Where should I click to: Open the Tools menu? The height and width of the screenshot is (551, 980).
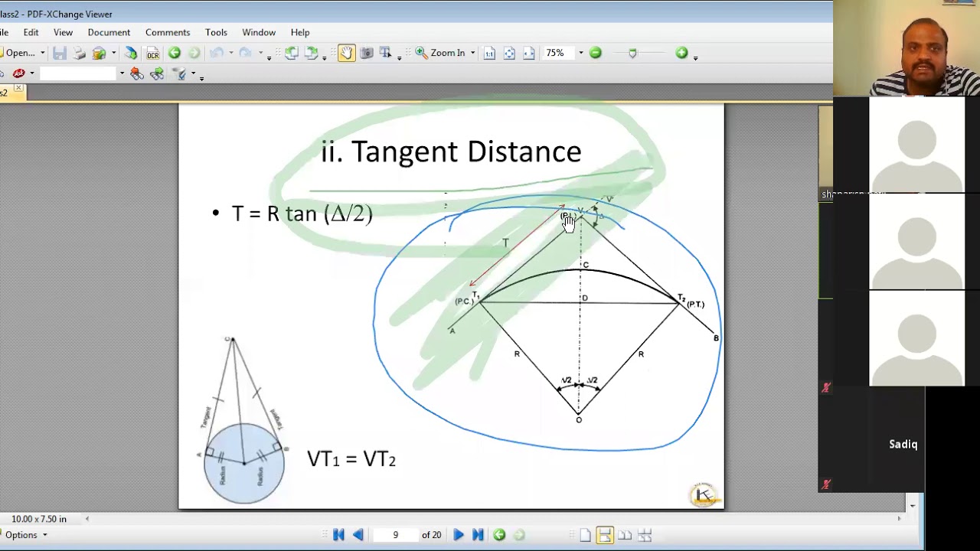[x=216, y=32]
